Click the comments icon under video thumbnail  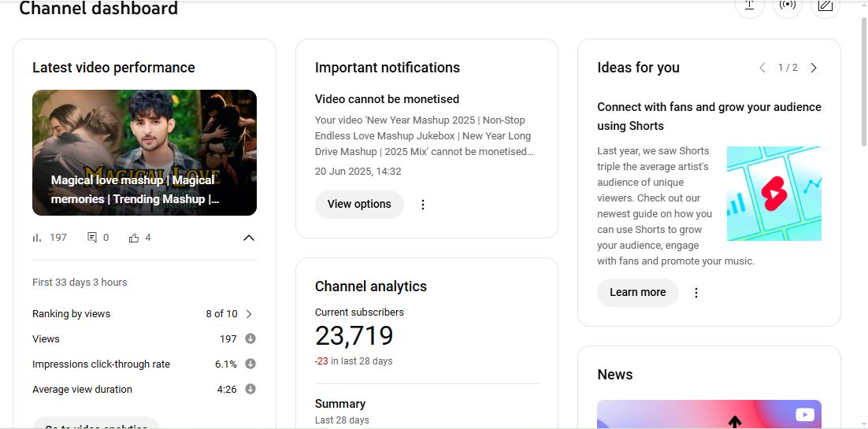coord(92,238)
